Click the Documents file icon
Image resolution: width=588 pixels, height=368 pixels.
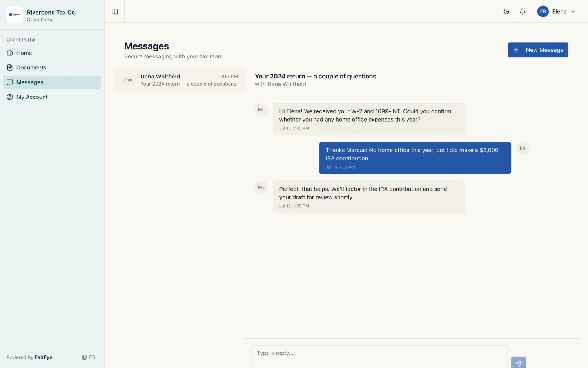(10, 67)
